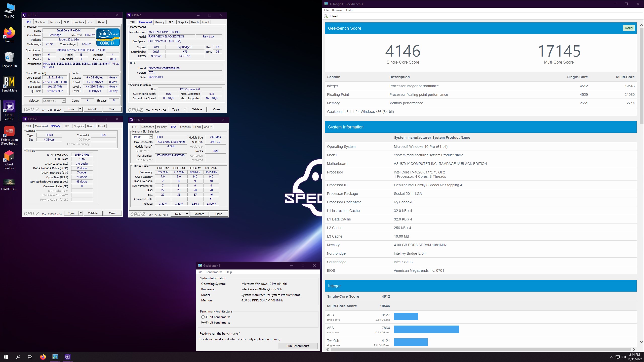Click Close button in CPU-Z Mainboard window
The height and width of the screenshot is (362, 644).
pos(216,109)
